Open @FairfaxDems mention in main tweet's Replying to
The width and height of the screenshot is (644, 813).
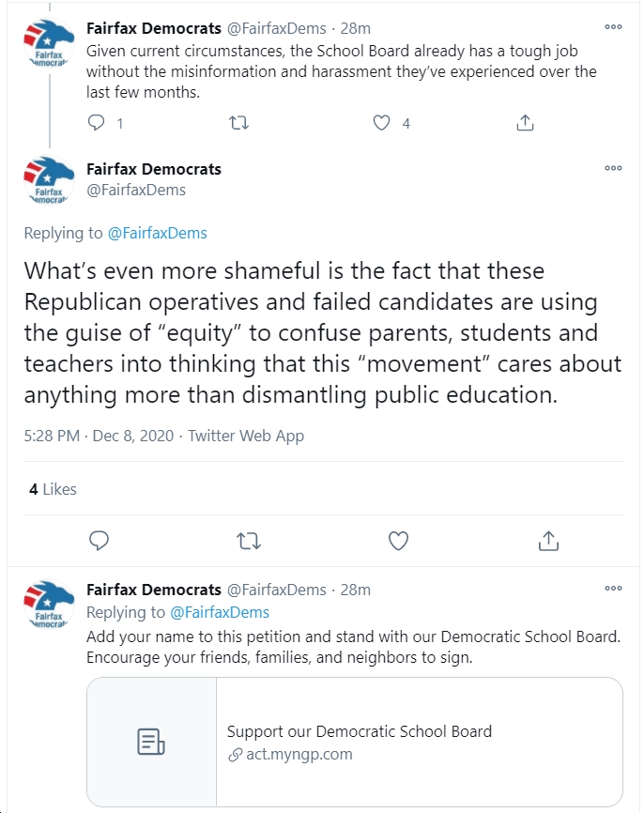(157, 234)
